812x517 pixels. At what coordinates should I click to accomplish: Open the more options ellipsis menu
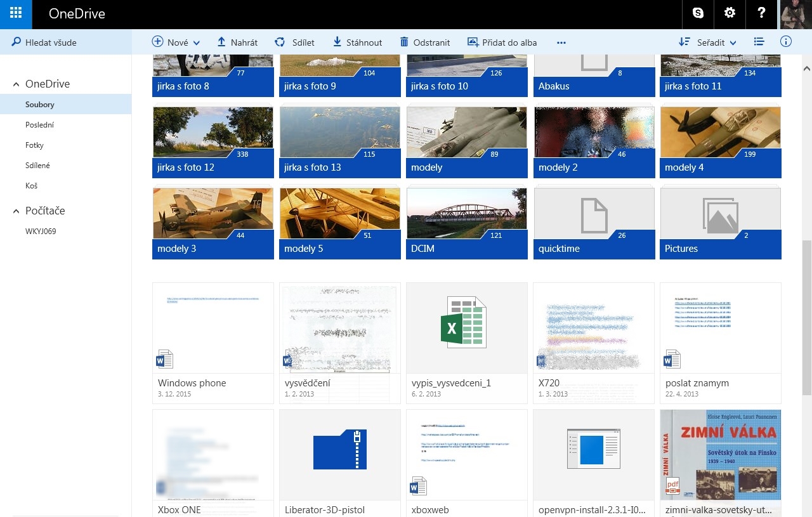tap(561, 43)
